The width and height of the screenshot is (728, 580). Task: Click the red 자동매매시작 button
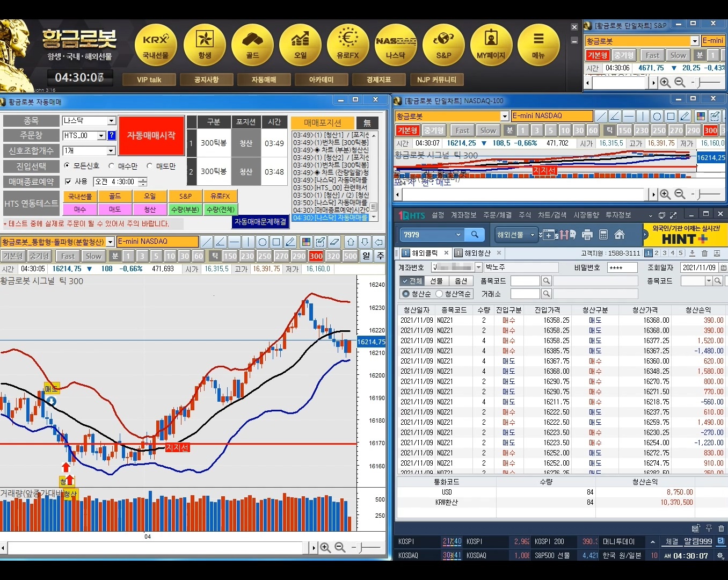click(x=151, y=136)
